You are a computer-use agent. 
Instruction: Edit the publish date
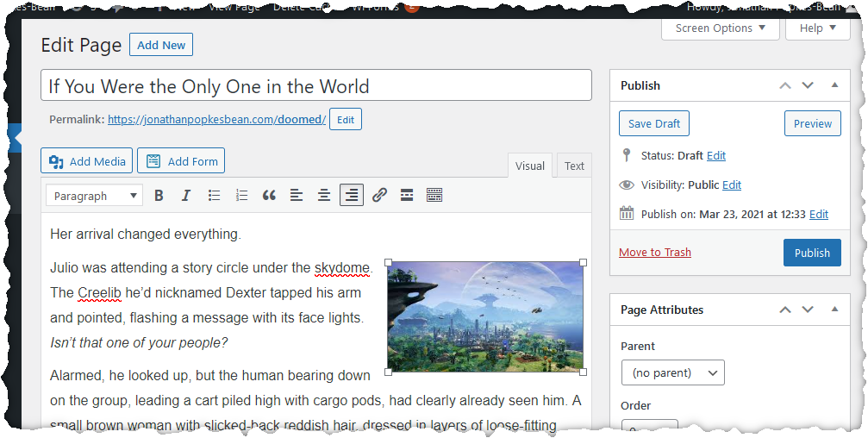tap(819, 215)
